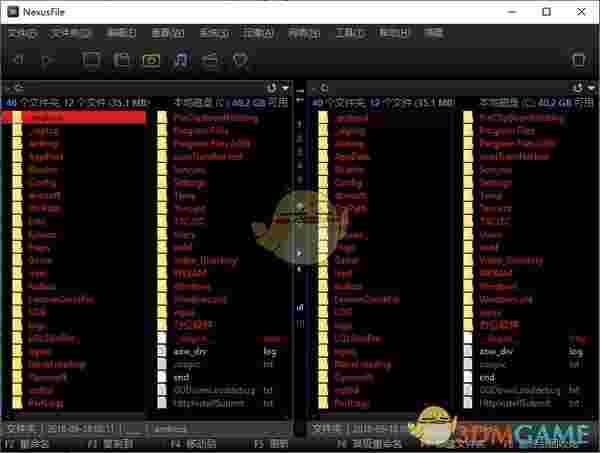Select the PerfLogs folder in left pane

click(x=46, y=403)
